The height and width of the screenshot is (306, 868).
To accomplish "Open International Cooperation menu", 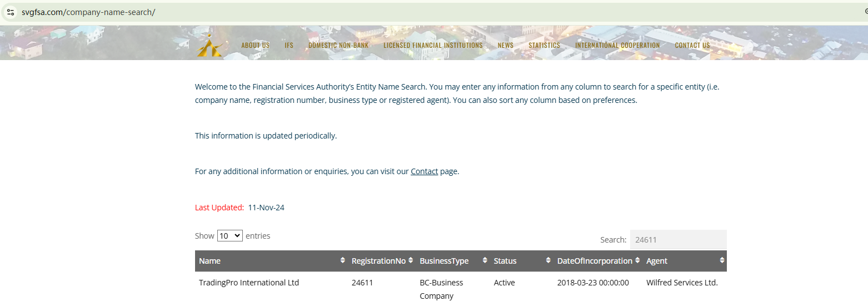I will click(x=617, y=46).
